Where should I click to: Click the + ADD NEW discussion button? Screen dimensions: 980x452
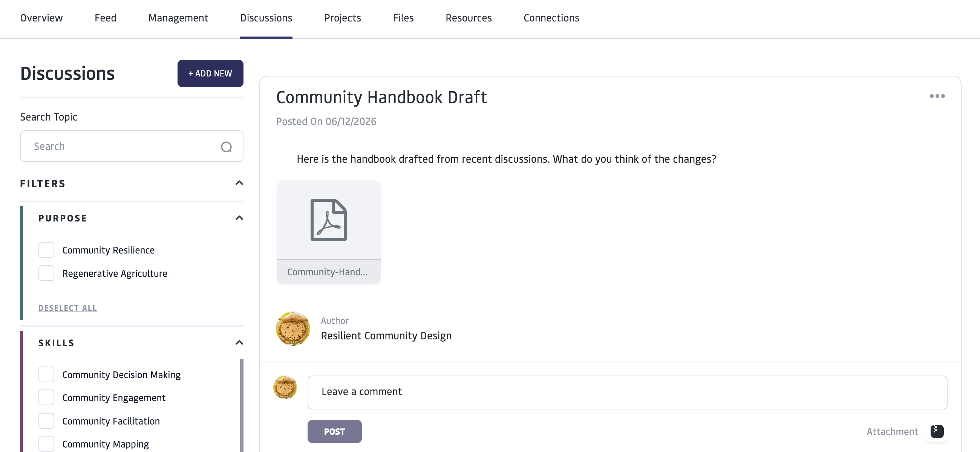210,73
